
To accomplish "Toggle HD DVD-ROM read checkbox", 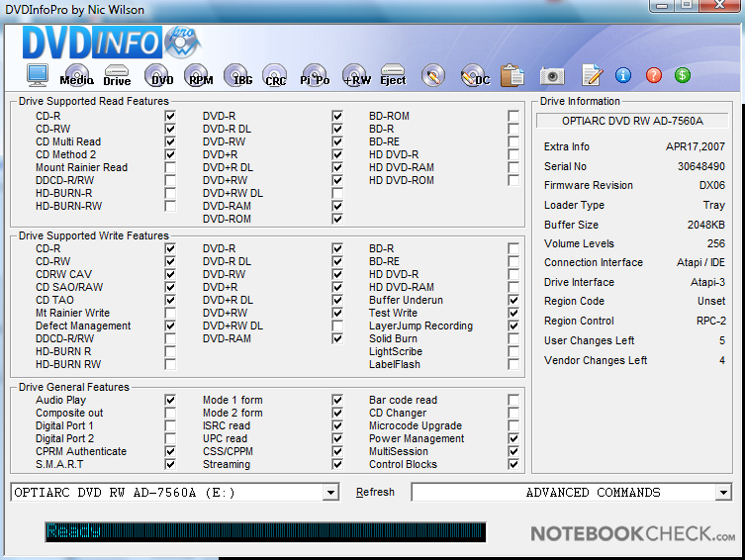I will [x=513, y=180].
